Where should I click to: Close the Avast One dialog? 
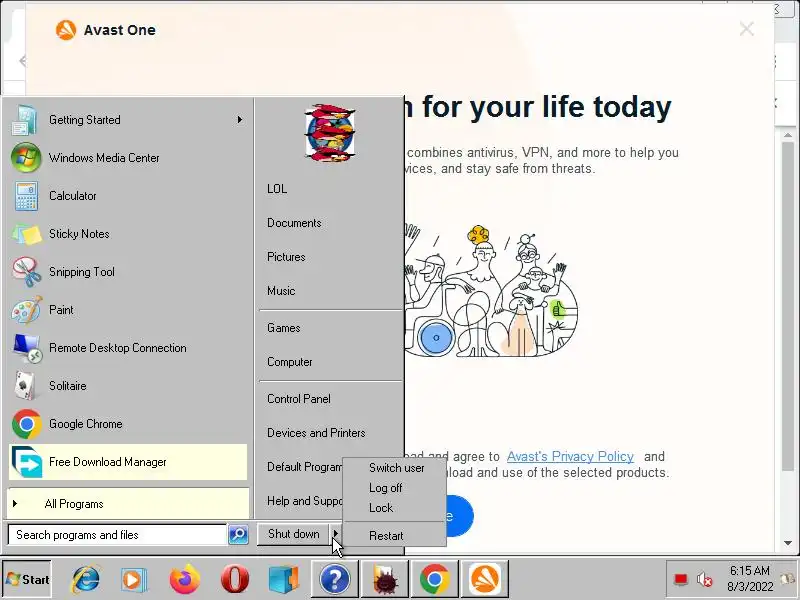click(746, 29)
